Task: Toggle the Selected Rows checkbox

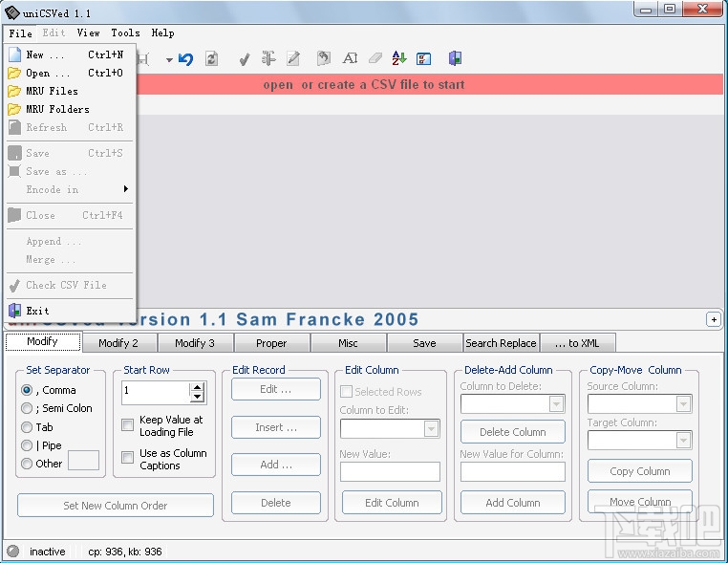Action: tap(347, 392)
